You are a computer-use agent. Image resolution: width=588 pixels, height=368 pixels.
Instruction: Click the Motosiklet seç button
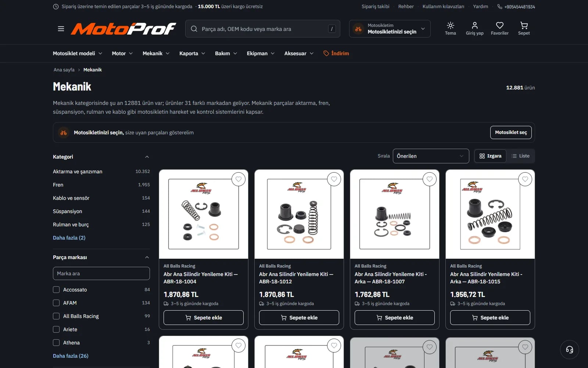pyautogui.click(x=511, y=132)
